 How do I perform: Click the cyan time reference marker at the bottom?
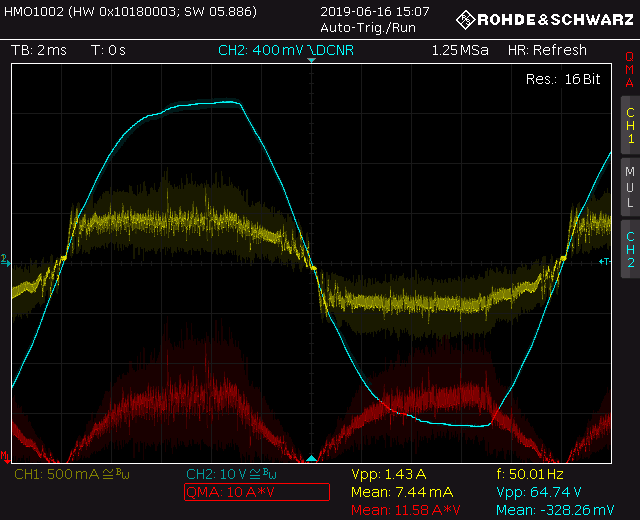[311, 458]
